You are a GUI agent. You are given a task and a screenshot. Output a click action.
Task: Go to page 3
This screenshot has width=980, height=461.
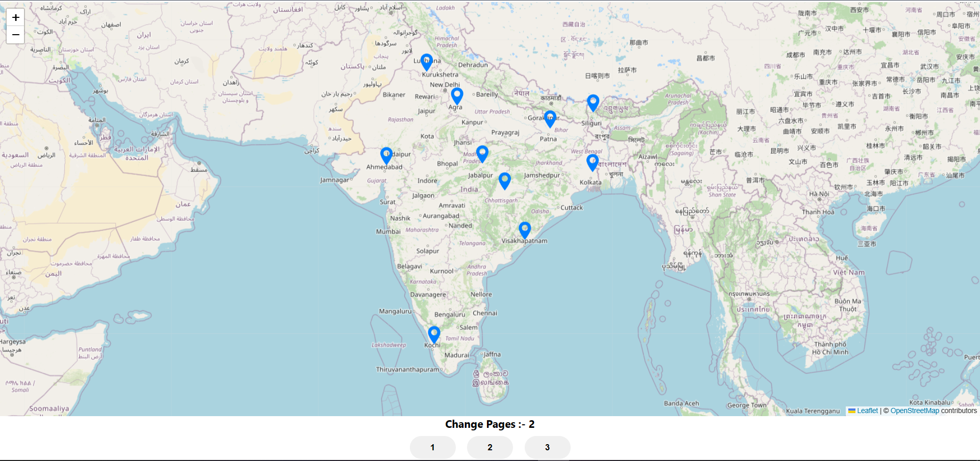click(x=547, y=447)
